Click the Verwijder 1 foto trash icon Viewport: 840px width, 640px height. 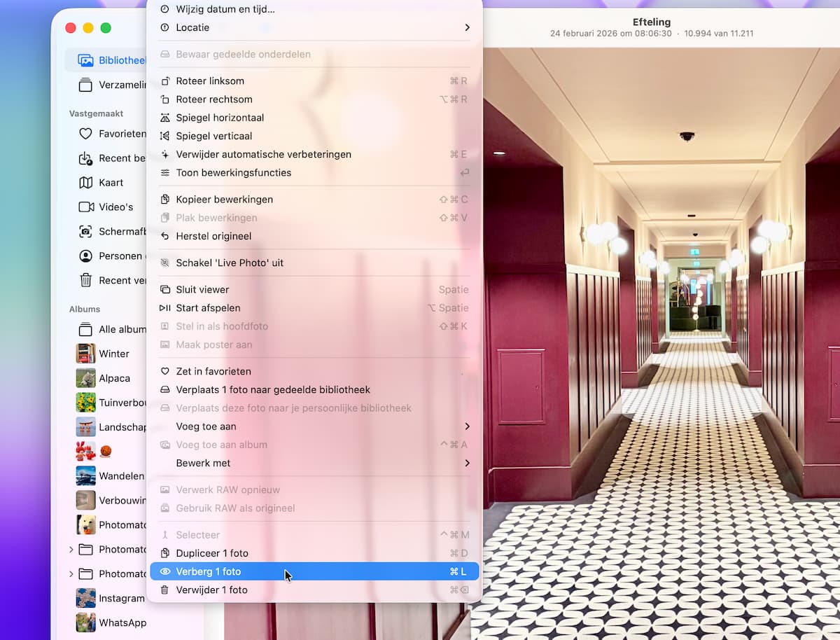pos(165,590)
